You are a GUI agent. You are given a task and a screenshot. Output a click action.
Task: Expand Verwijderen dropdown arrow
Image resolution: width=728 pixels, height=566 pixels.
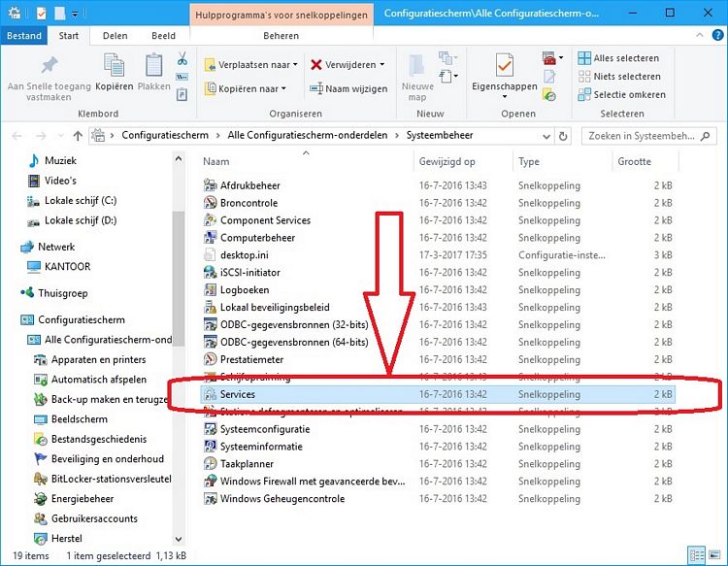[382, 64]
